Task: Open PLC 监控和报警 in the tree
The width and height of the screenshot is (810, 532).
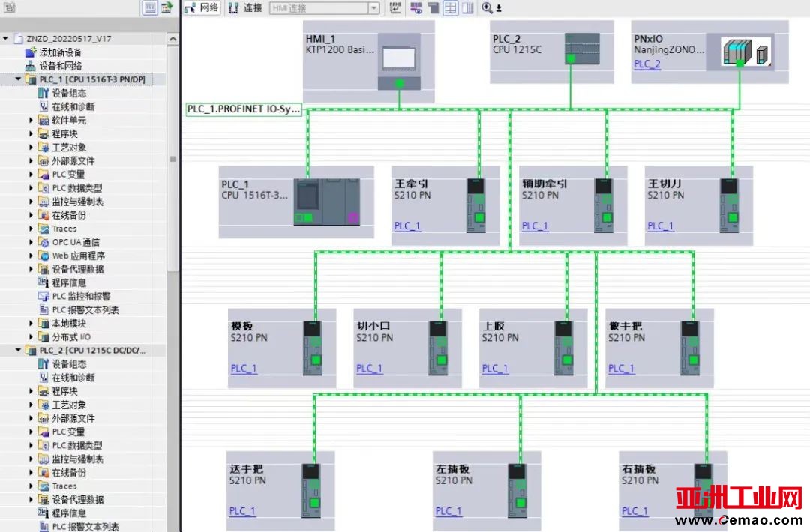Action: coord(82,296)
